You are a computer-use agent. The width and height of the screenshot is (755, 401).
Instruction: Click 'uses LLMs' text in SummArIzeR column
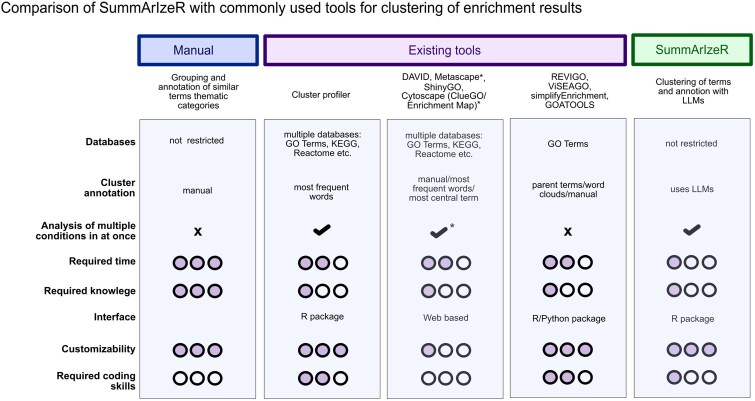(692, 189)
